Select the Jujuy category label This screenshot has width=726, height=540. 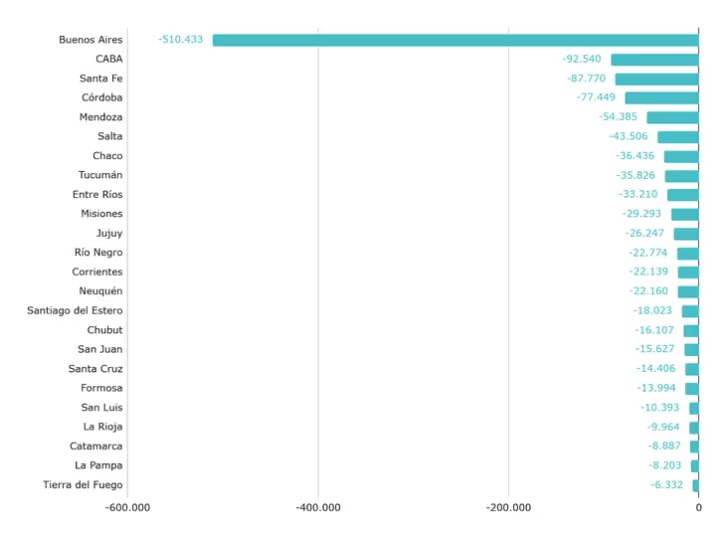click(110, 233)
